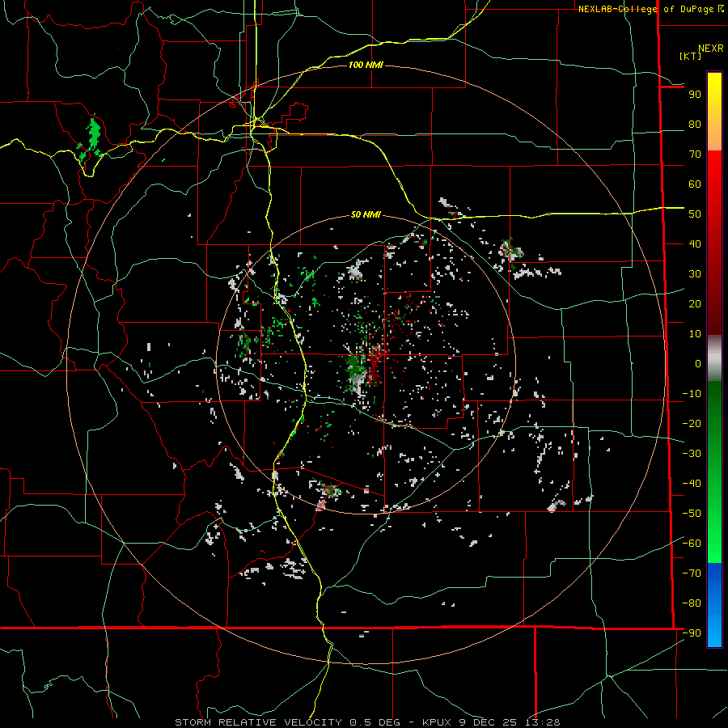Select the -50 value on the velocity scale
This screenshot has height=728, width=728.
[x=692, y=514]
